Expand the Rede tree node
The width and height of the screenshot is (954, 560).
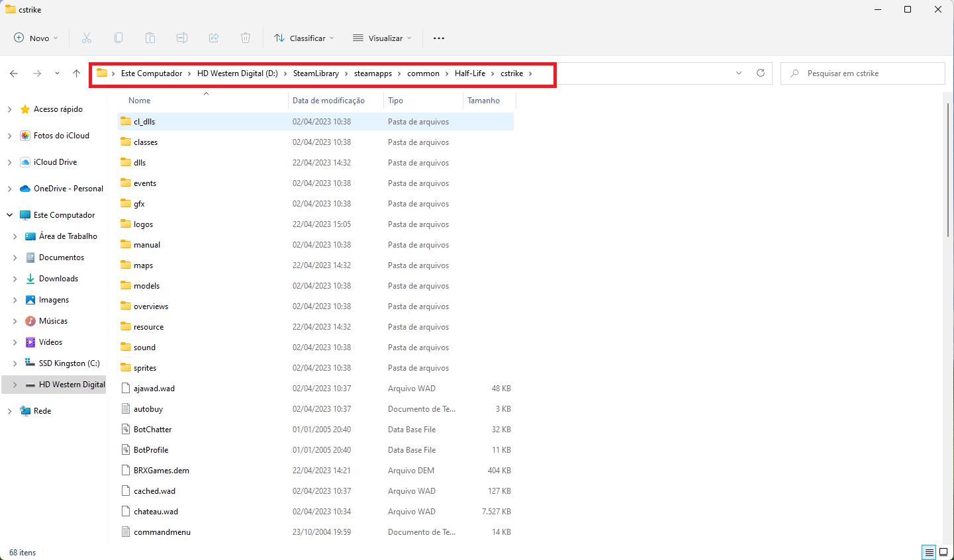pos(9,411)
